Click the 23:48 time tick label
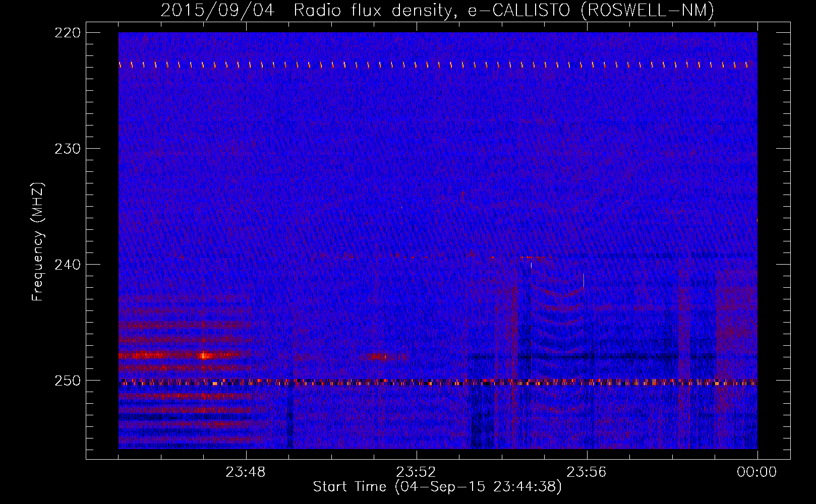 click(x=246, y=472)
